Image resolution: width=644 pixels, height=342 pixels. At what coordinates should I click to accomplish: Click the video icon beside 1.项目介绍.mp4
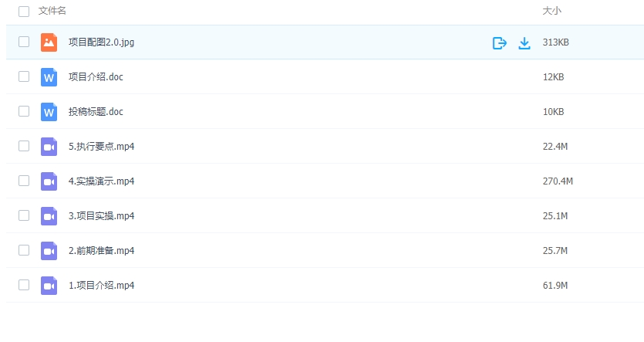tap(49, 286)
